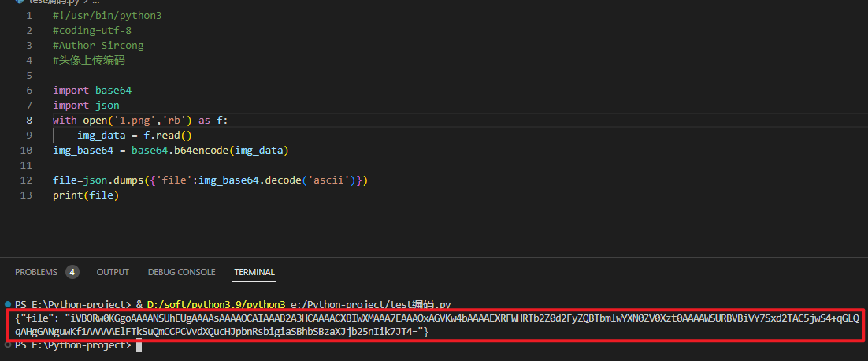Place cursor on base64 in import line
Image resolution: width=868 pixels, height=361 pixels.
point(113,90)
